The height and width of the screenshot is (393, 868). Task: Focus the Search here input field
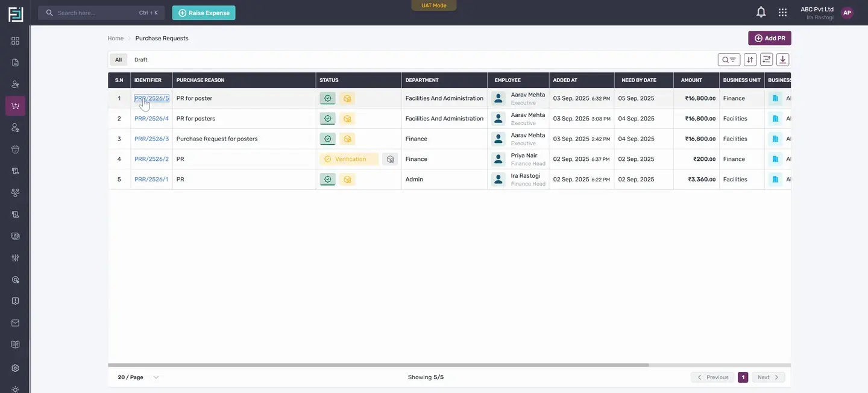tap(101, 13)
